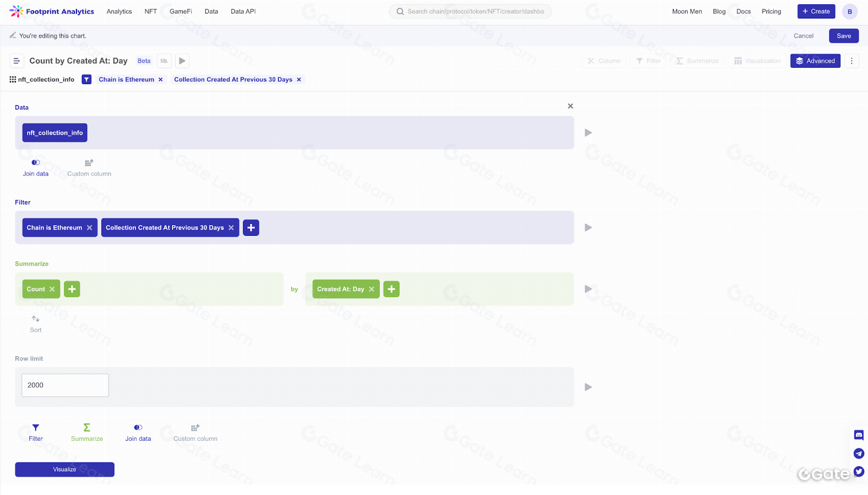
Task: Run the query with the header play button
Action: [182, 61]
